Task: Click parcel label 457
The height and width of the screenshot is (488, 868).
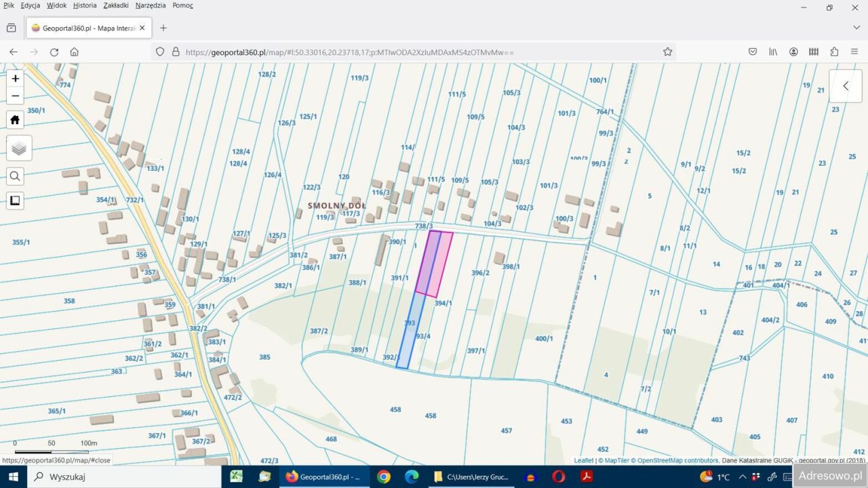Action: click(506, 430)
